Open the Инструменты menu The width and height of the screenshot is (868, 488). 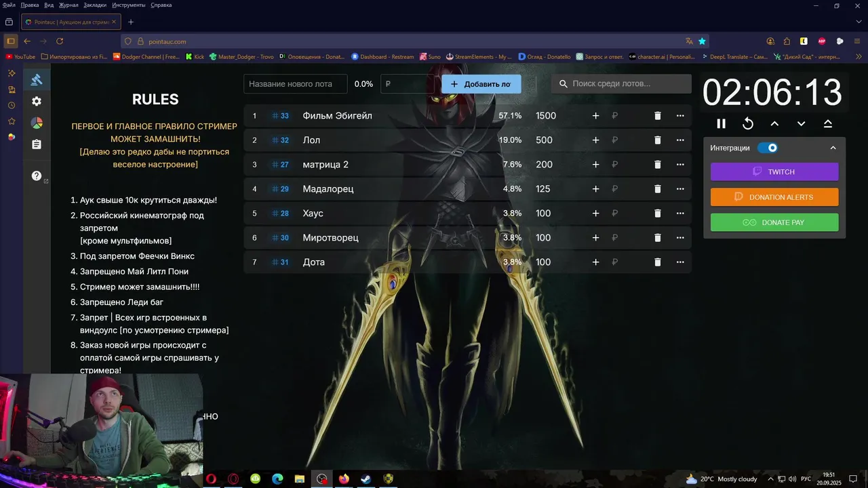[129, 5]
